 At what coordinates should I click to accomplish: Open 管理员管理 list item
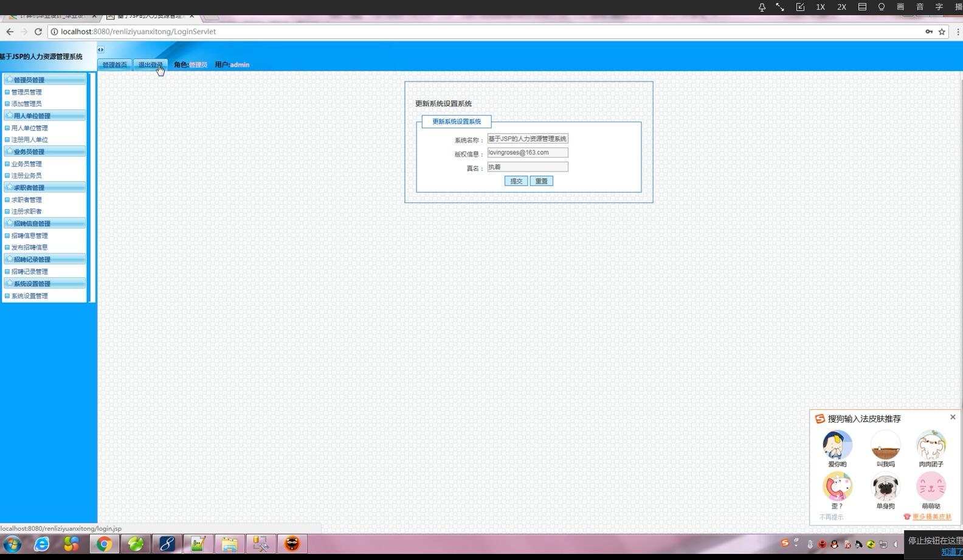[x=27, y=92]
